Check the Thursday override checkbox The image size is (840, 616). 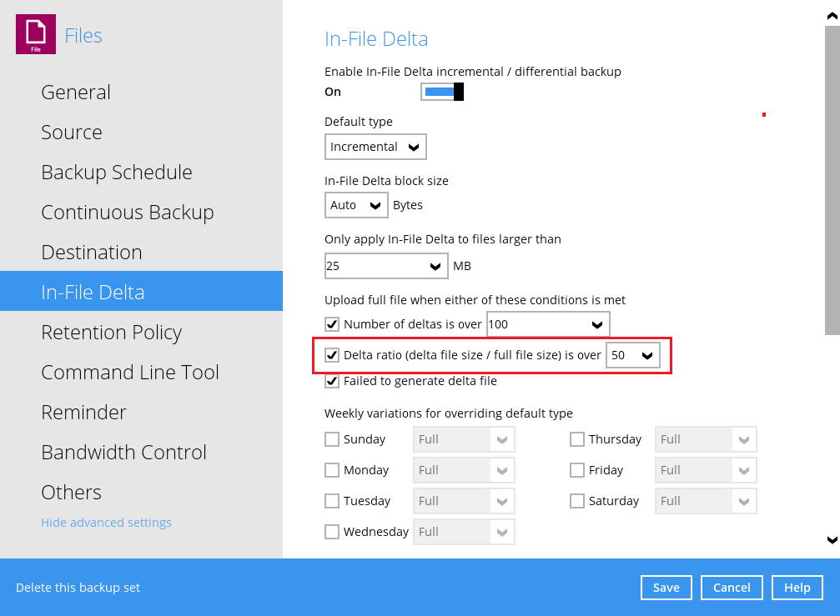pyautogui.click(x=577, y=439)
